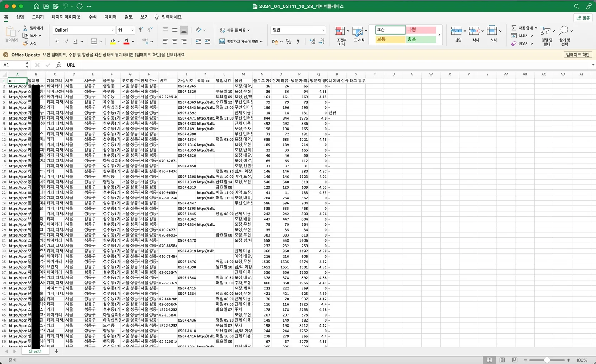This screenshot has width=596, height=364.
Task: Click the Format Painter (서식) brush icon
Action: 25,43
